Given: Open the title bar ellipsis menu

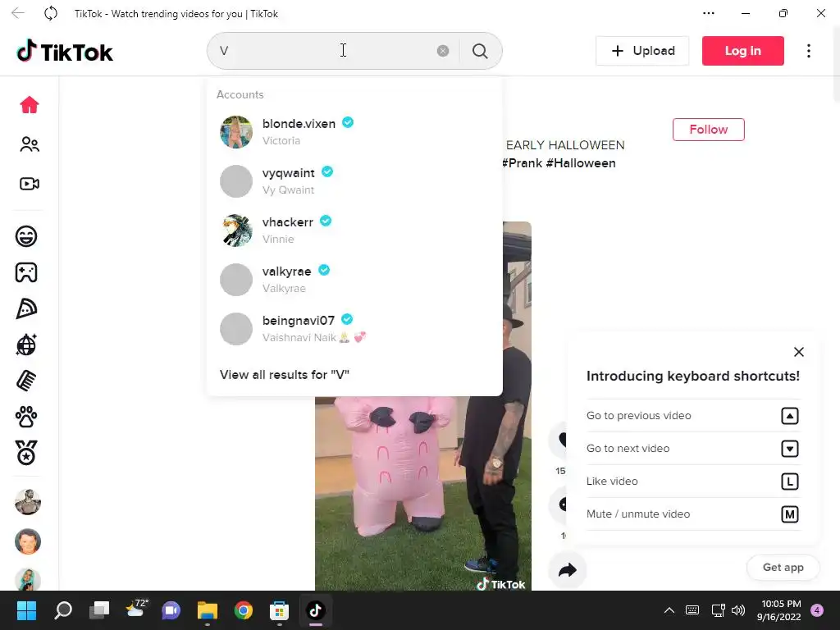Looking at the screenshot, I should point(708,13).
